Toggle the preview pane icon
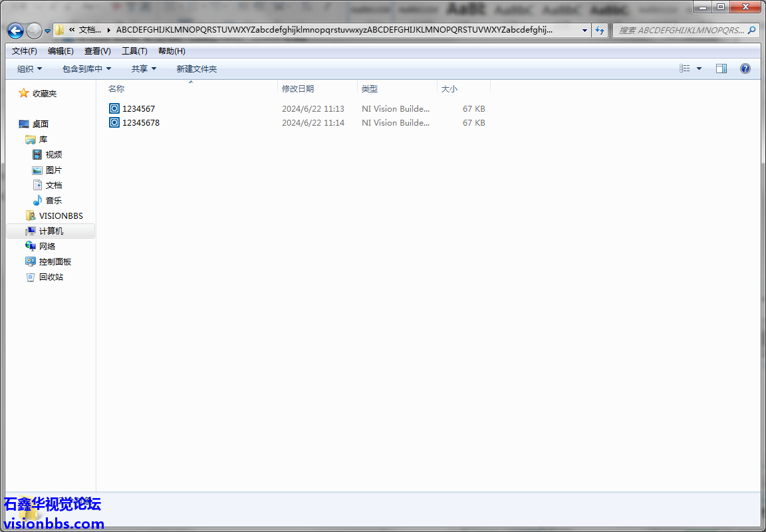The height and width of the screenshot is (532, 766). click(x=721, y=68)
